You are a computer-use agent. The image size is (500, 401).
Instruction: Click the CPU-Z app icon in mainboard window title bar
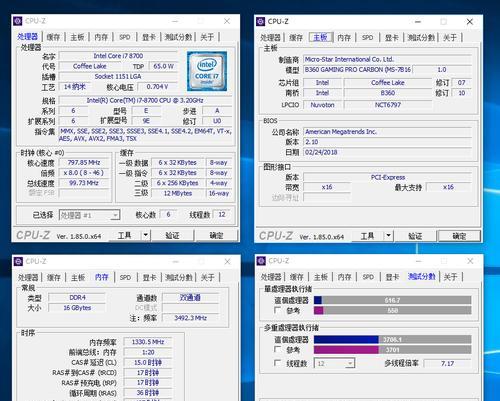click(x=261, y=22)
